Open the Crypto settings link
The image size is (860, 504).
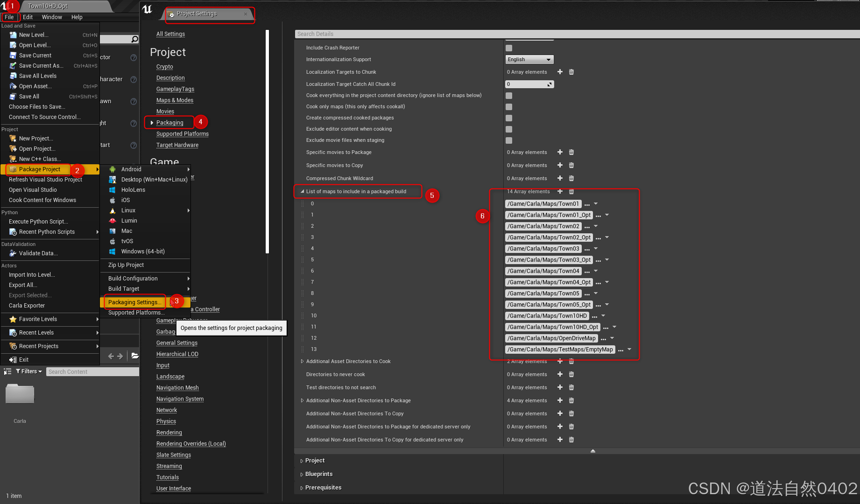(165, 67)
